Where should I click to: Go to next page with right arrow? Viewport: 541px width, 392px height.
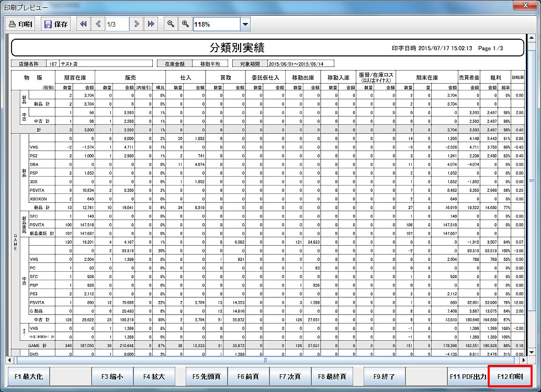coord(136,24)
